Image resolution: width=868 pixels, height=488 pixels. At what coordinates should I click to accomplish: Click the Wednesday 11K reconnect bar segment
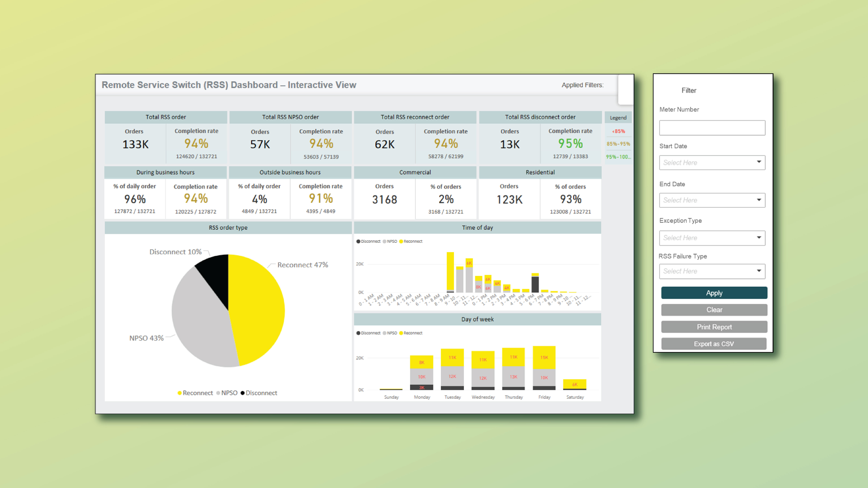483,360
